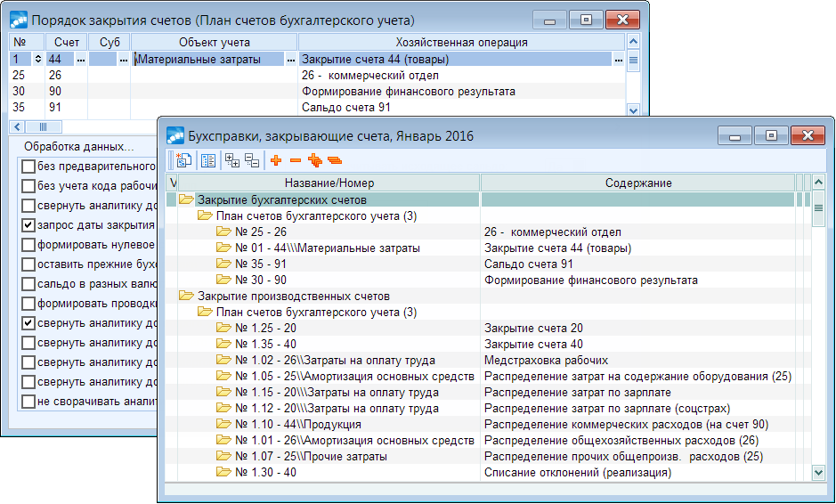Click the expand all nodes toolbar icon
Screen dimensions: 836x504
point(232,160)
